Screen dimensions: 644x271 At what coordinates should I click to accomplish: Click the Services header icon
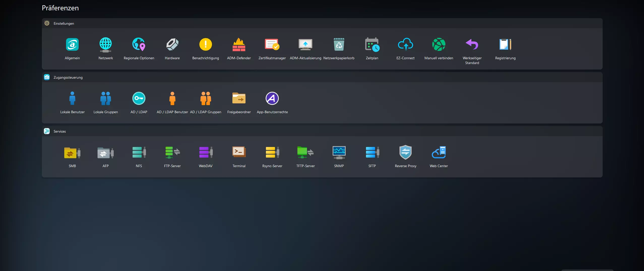47,131
